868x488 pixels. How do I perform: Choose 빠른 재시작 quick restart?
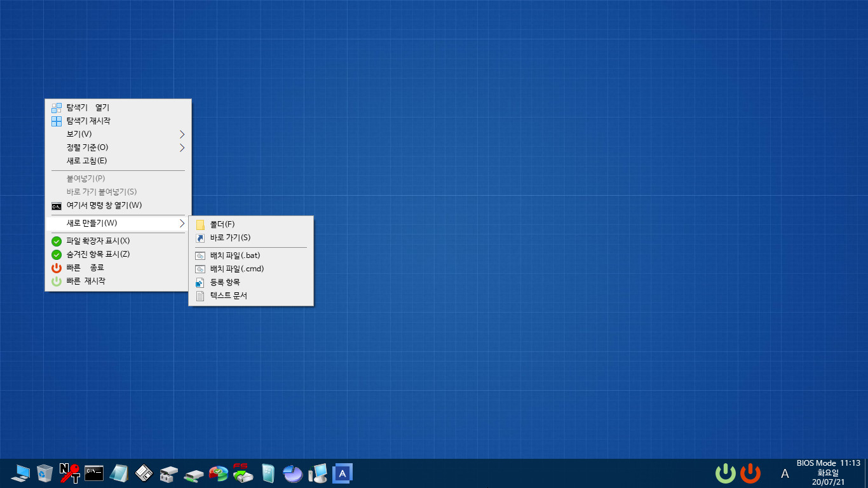pos(118,281)
